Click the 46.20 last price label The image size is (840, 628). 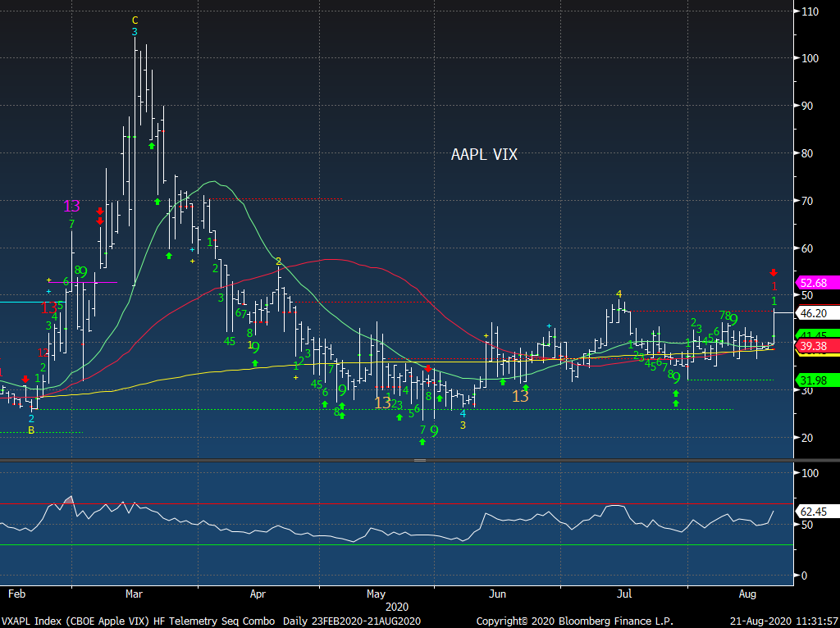814,312
